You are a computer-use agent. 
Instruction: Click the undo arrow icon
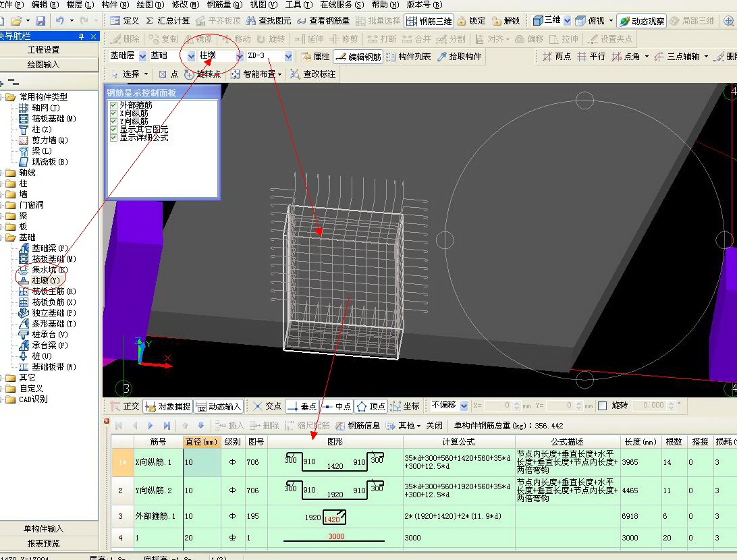[x=59, y=21]
